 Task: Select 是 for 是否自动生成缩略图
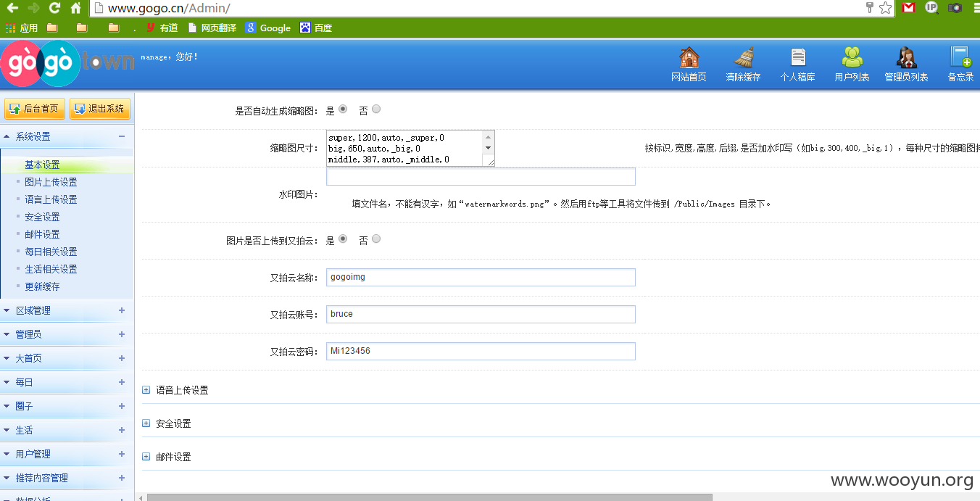click(343, 109)
